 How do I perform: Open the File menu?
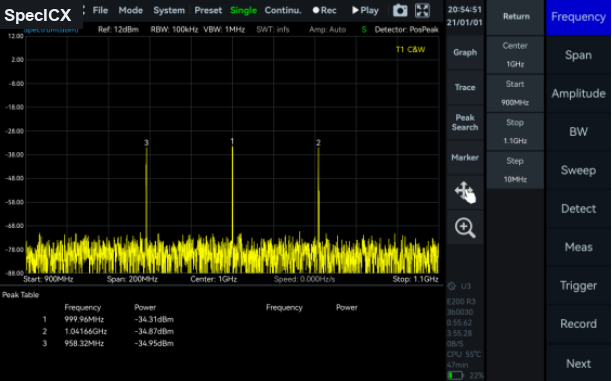[100, 11]
